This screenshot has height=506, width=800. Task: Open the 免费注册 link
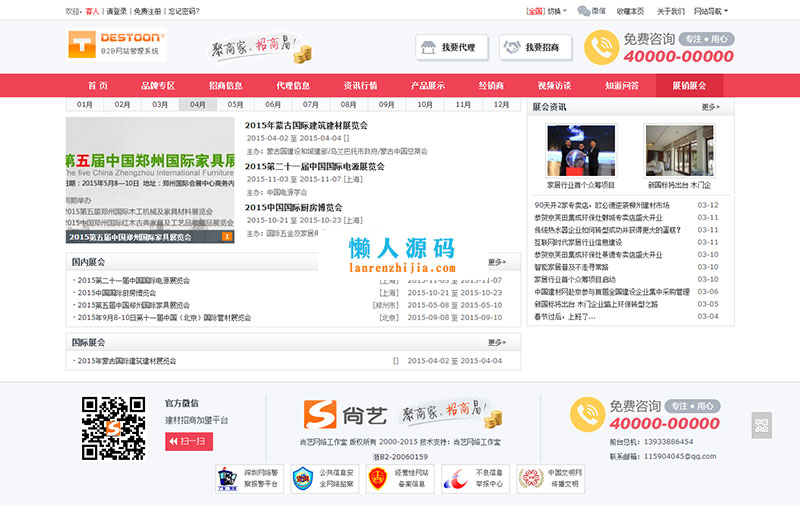tap(148, 11)
